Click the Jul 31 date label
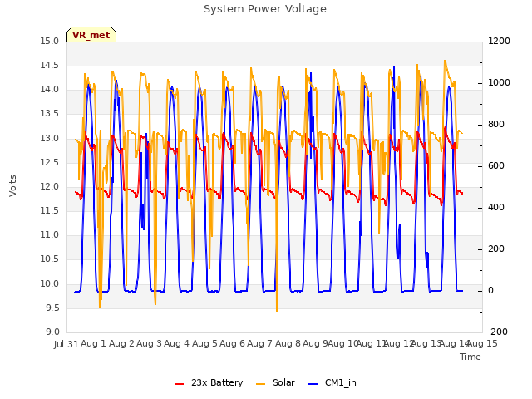The height and width of the screenshot is (399, 532). coord(66,344)
